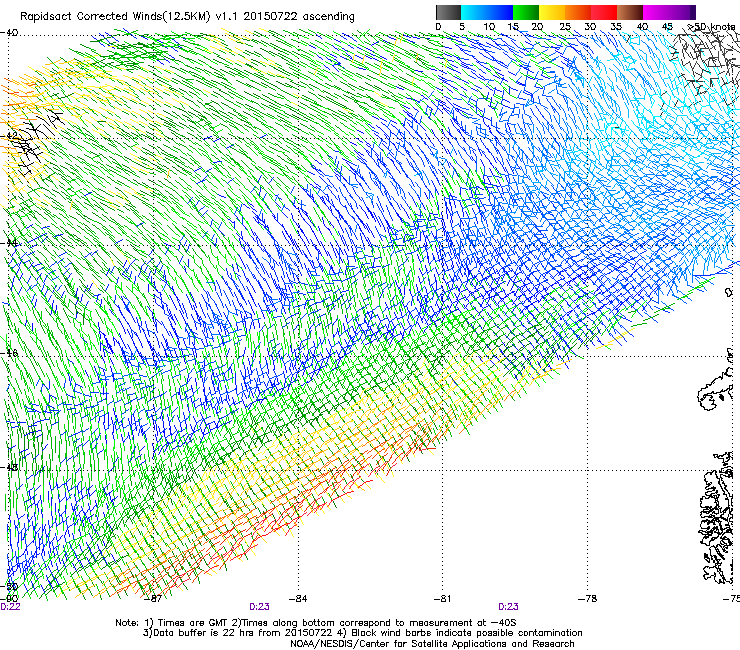Click the legend number '20'
Viewport: 740px width, 650px height.
point(537,27)
